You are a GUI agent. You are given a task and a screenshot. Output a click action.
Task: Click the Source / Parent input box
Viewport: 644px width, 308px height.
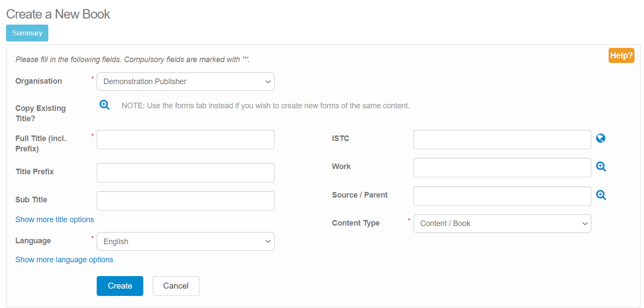pyautogui.click(x=502, y=196)
